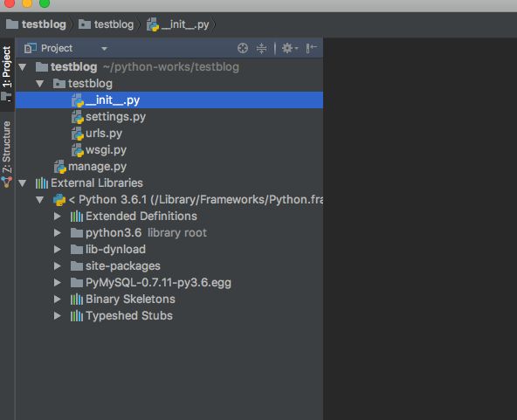Select urls.py in the project tree

click(x=169, y=134)
